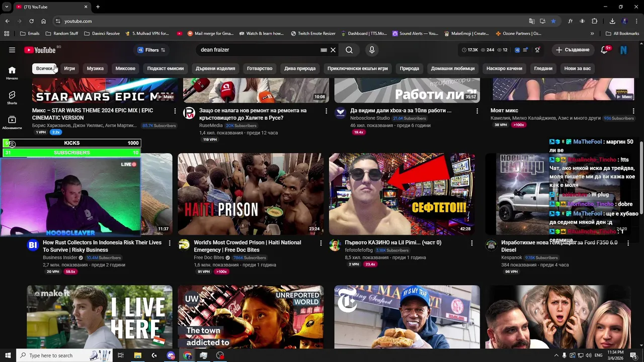The height and width of the screenshot is (362, 644).
Task: Open Chrome downloads icon
Action: 612,21
